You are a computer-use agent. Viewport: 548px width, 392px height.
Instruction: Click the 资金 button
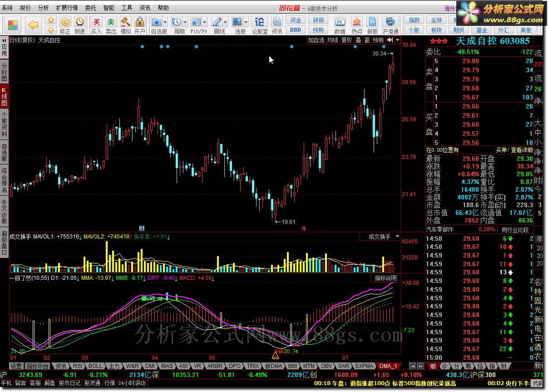tap(296, 20)
